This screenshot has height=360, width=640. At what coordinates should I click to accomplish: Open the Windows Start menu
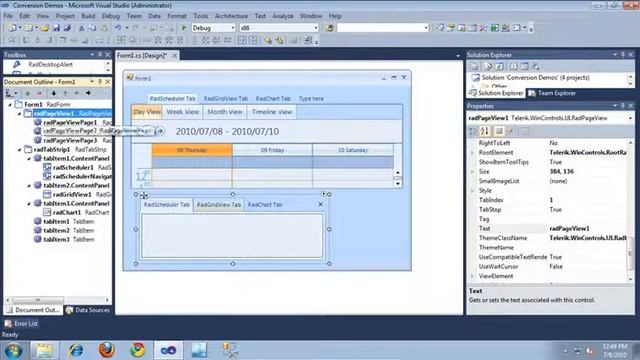click(13, 350)
